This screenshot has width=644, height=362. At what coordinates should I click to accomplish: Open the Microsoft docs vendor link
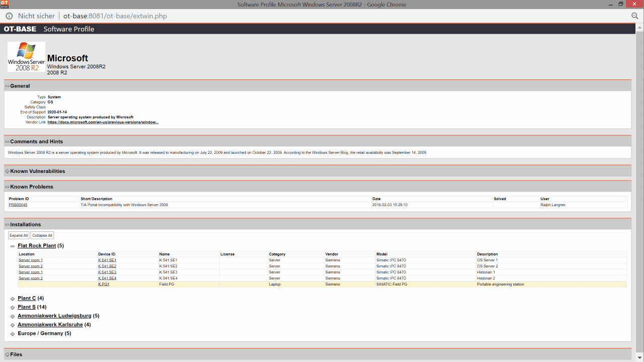[x=103, y=122]
